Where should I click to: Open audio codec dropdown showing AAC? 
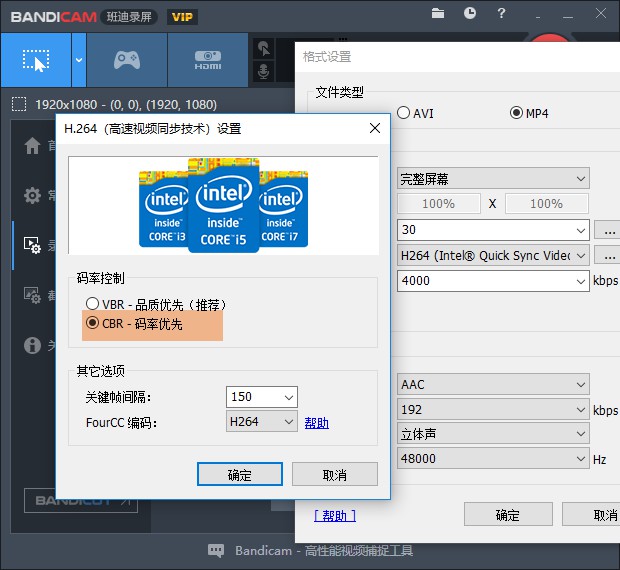tap(493, 384)
